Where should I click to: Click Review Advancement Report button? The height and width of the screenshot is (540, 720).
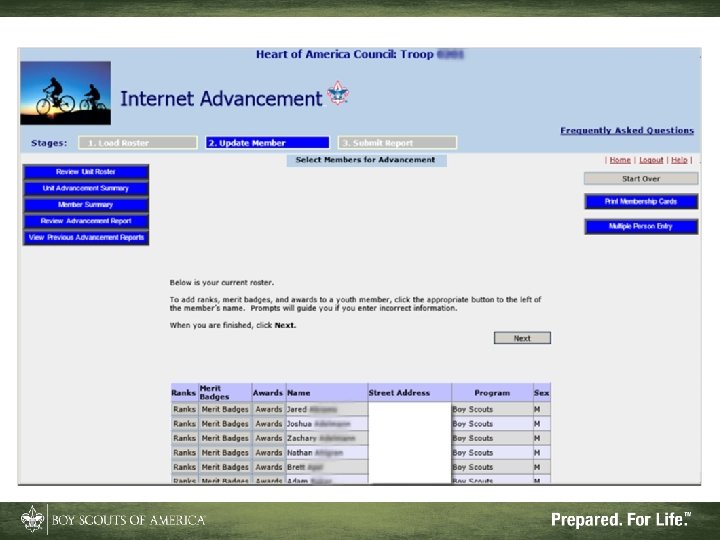[86, 221]
